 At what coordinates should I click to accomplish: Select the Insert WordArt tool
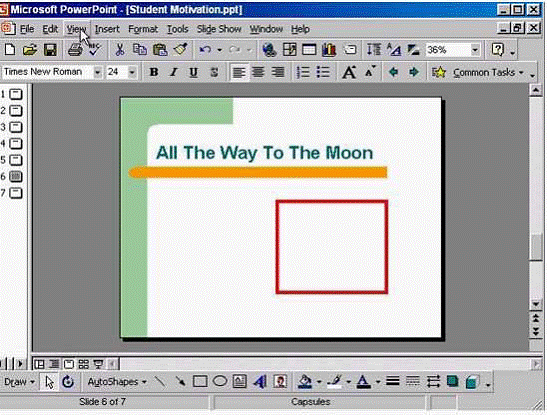tap(260, 382)
